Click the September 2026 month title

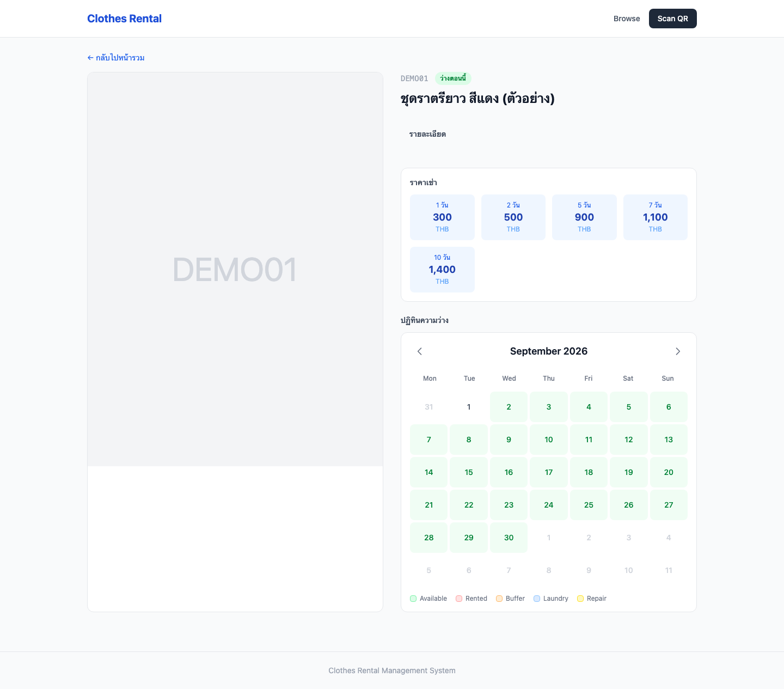point(549,351)
